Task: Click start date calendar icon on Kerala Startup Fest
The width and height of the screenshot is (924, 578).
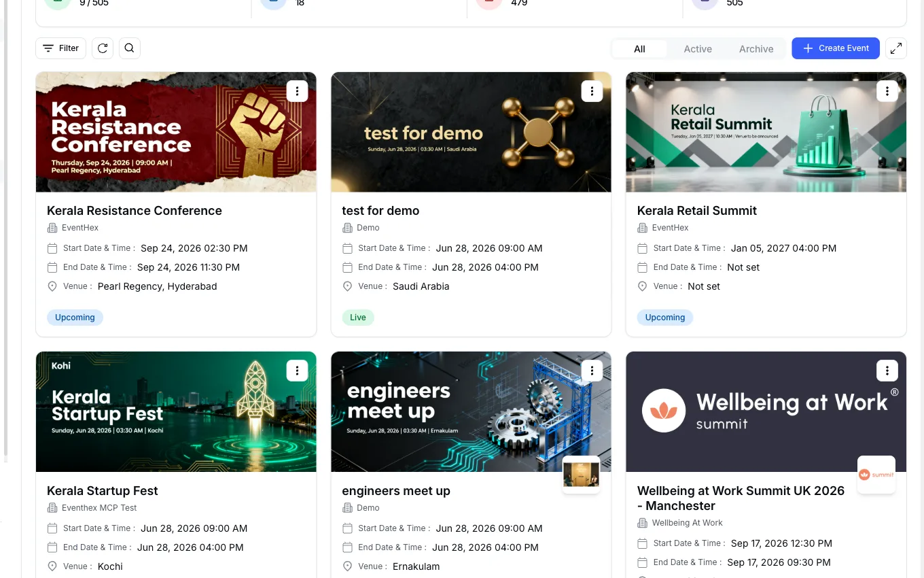Action: click(52, 528)
